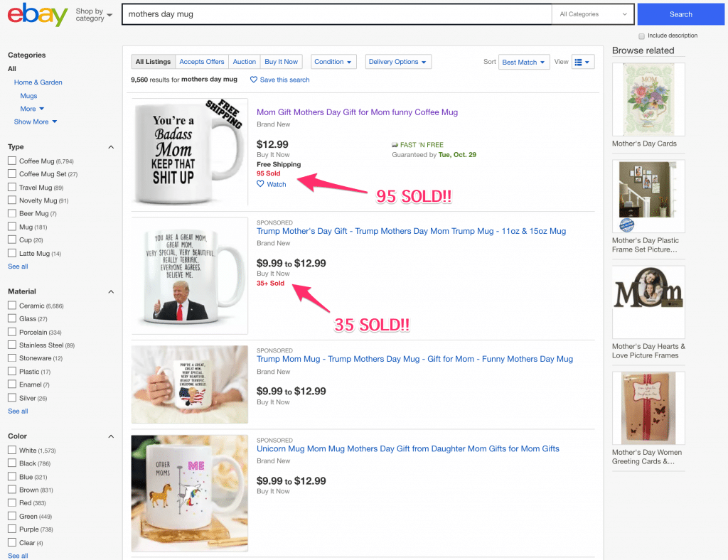The height and width of the screenshot is (560, 728).
Task: Switch to the Auction tab
Action: tap(244, 61)
